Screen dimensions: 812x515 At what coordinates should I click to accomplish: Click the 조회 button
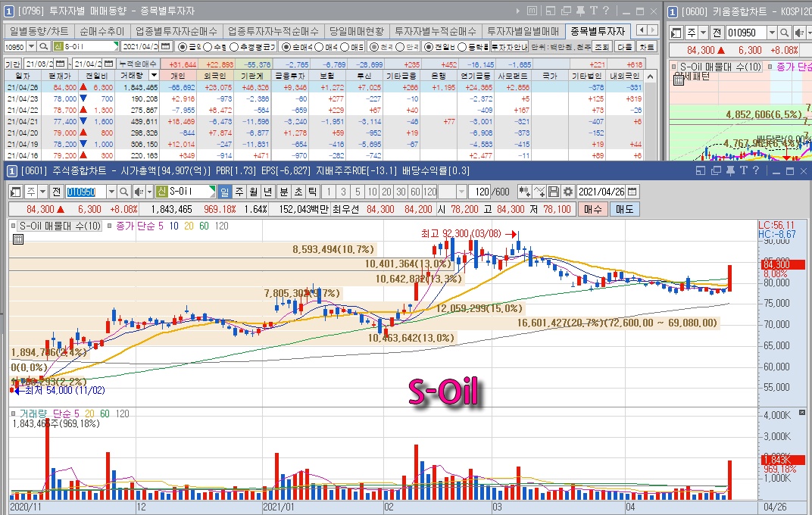[601, 47]
